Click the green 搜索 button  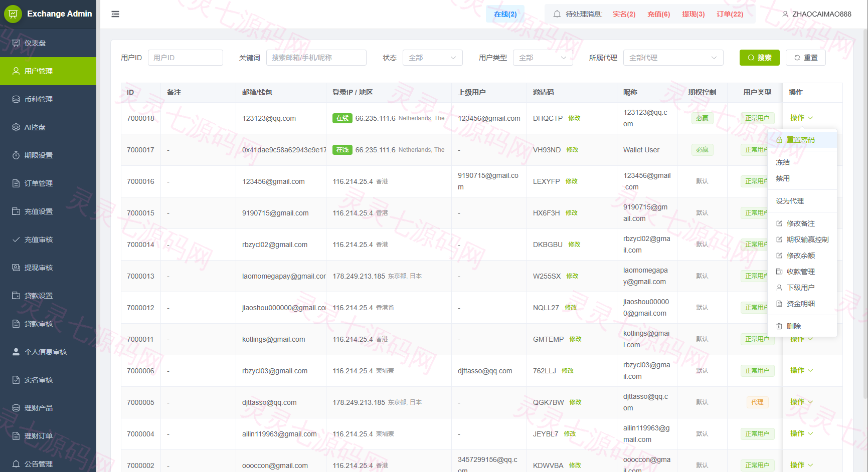760,58
